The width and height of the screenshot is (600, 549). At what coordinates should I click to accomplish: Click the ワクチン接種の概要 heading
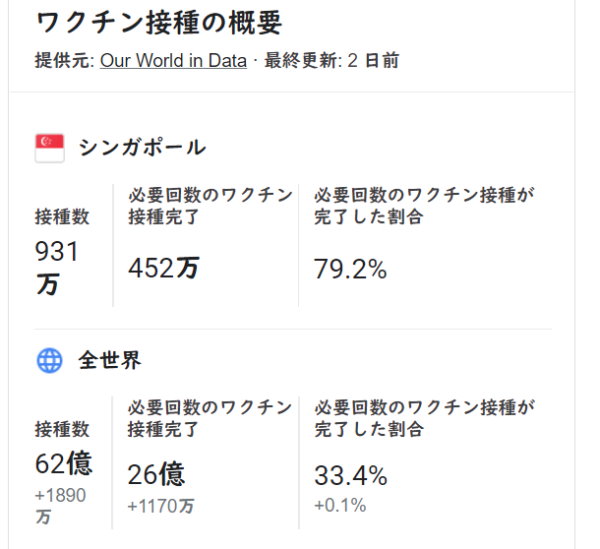coord(158,22)
